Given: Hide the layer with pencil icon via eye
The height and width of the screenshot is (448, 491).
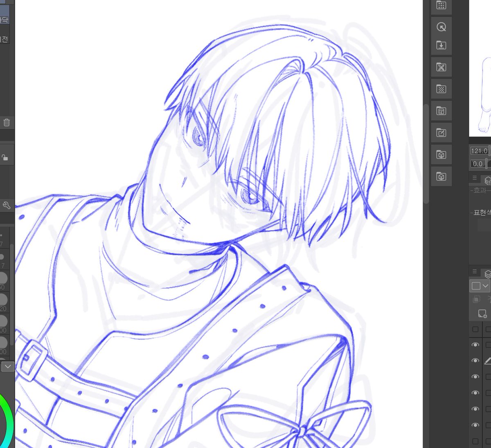Looking at the screenshot, I should (475, 361).
